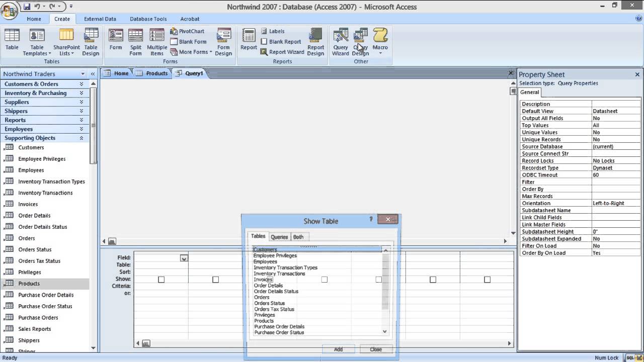The width and height of the screenshot is (644, 362).
Task: Create a Blank Form
Action: point(188,42)
